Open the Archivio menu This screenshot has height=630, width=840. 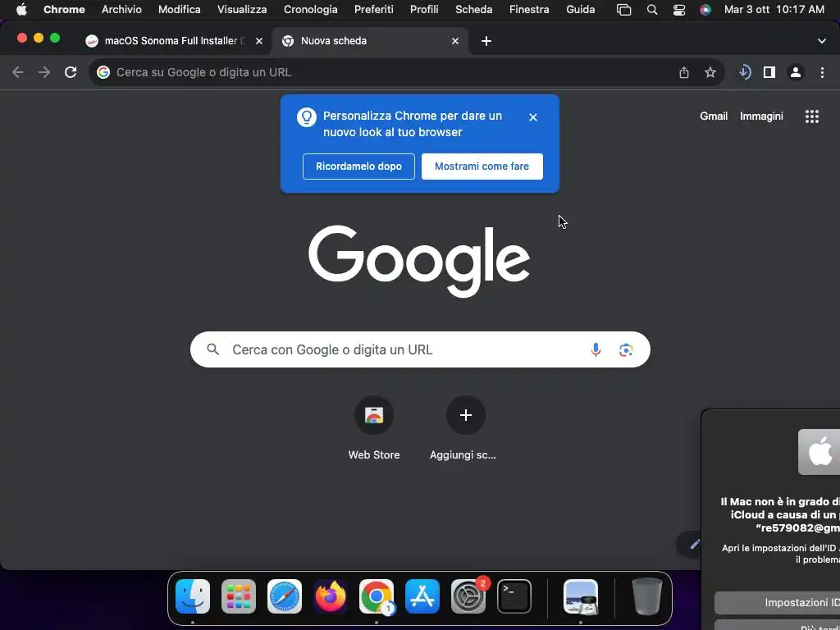point(121,10)
